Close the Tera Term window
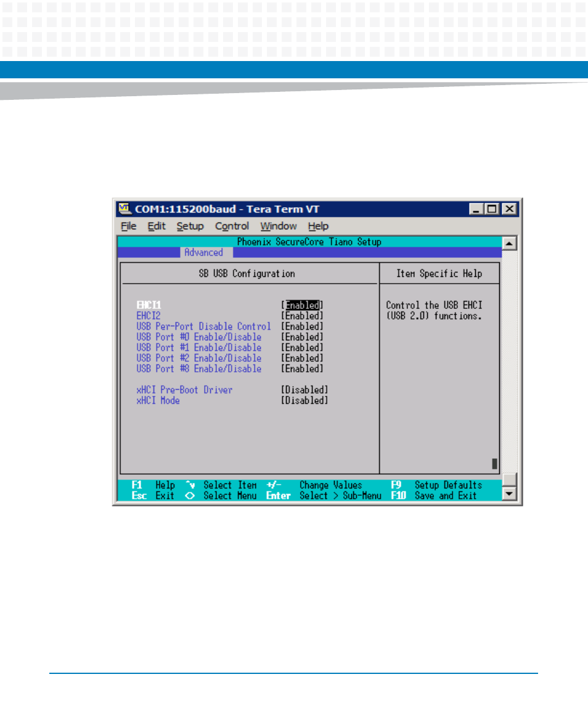 (509, 209)
